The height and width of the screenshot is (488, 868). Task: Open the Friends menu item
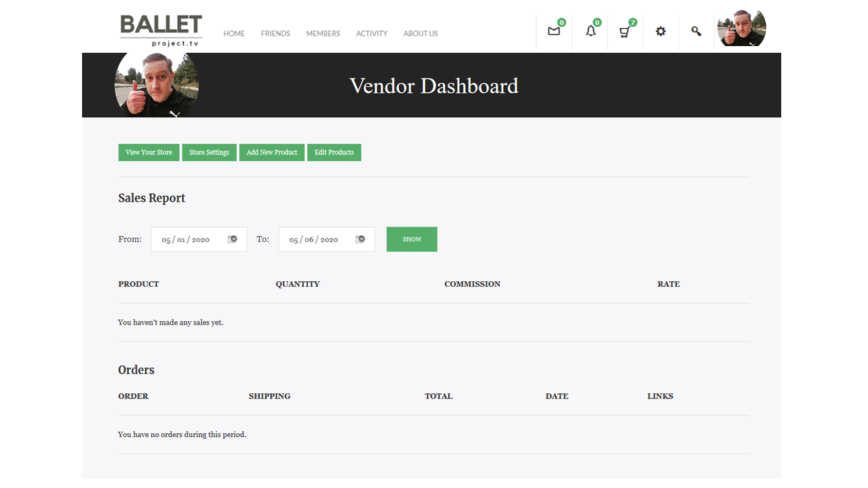pyautogui.click(x=275, y=33)
